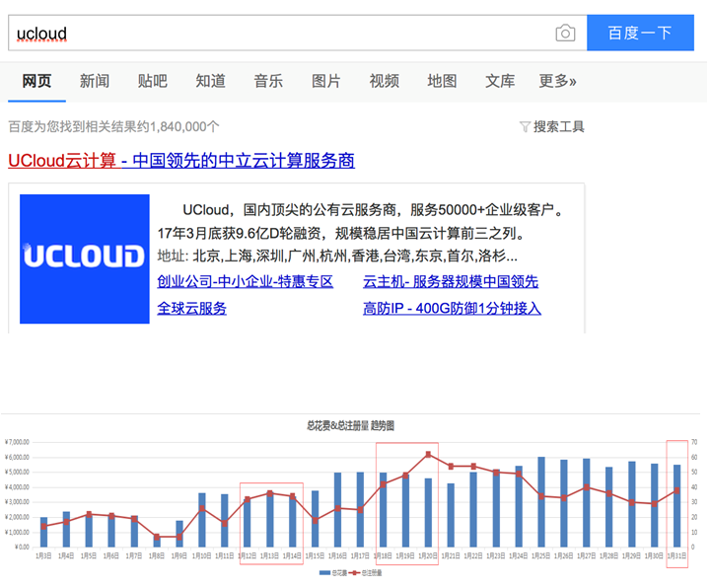This screenshot has width=711, height=588.
Task: Click the 1月3日 axis date label
Action: (43, 555)
